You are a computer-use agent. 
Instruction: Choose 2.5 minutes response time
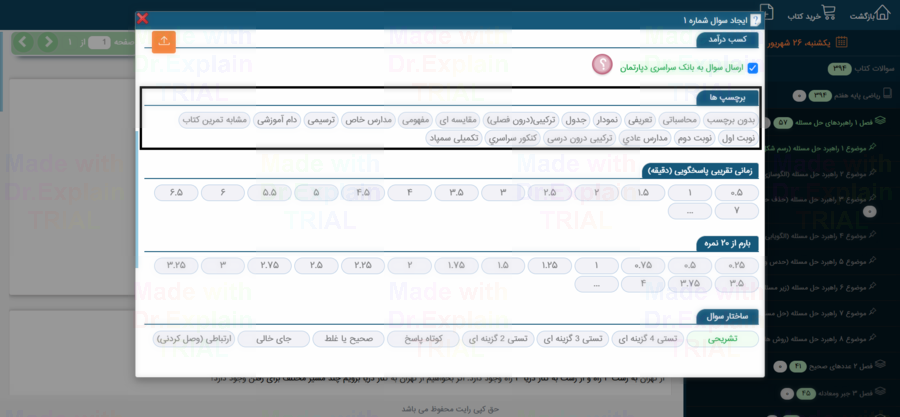(549, 193)
